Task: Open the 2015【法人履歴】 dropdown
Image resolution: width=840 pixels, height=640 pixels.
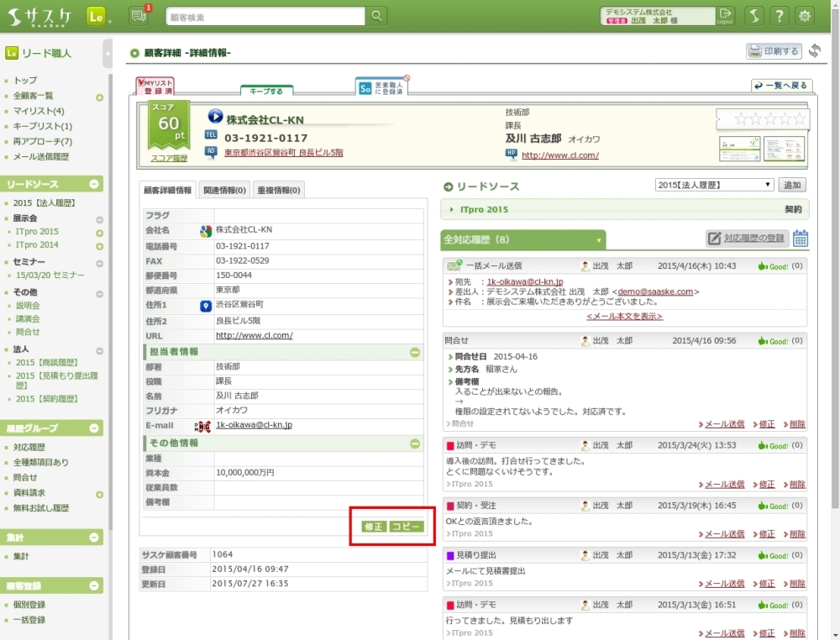Action: coord(714,185)
